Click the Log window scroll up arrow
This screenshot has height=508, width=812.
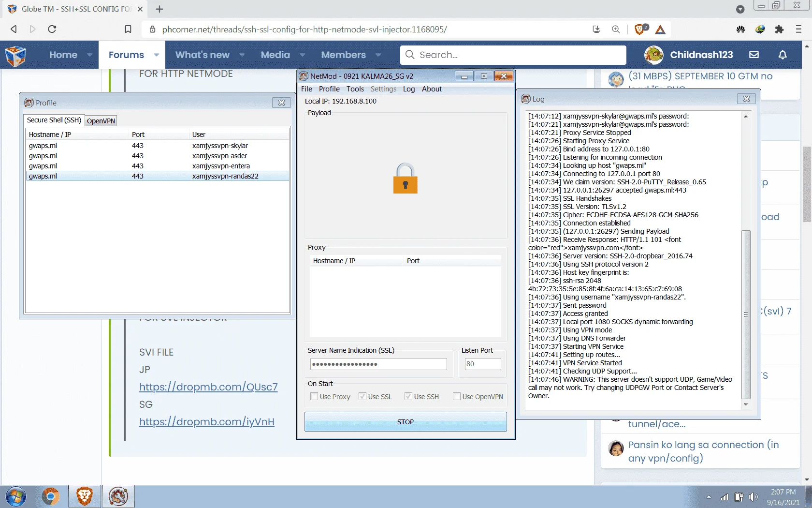coord(746,116)
